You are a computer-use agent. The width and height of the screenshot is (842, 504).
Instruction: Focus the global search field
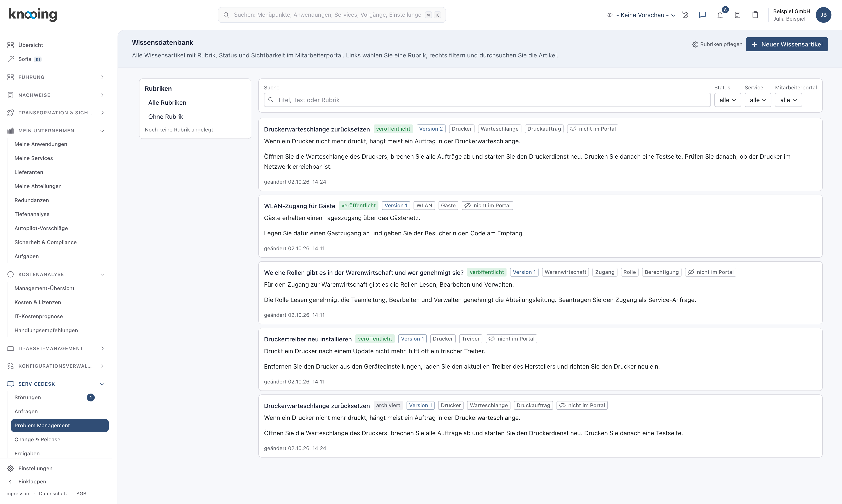point(332,15)
